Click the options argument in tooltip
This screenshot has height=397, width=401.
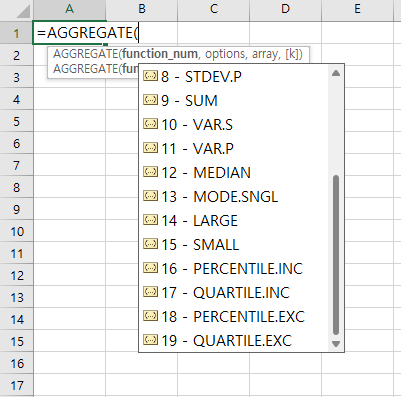[x=225, y=54]
